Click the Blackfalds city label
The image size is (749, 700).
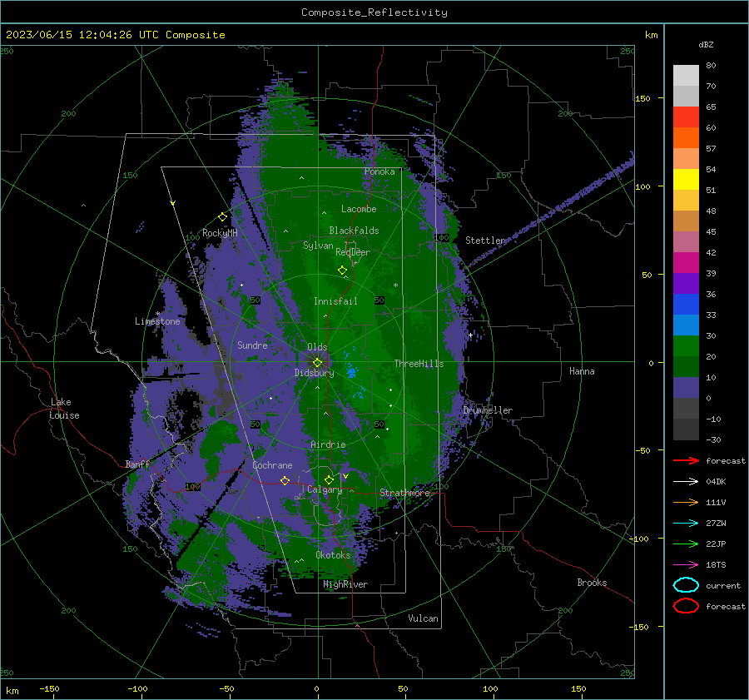[x=354, y=231]
